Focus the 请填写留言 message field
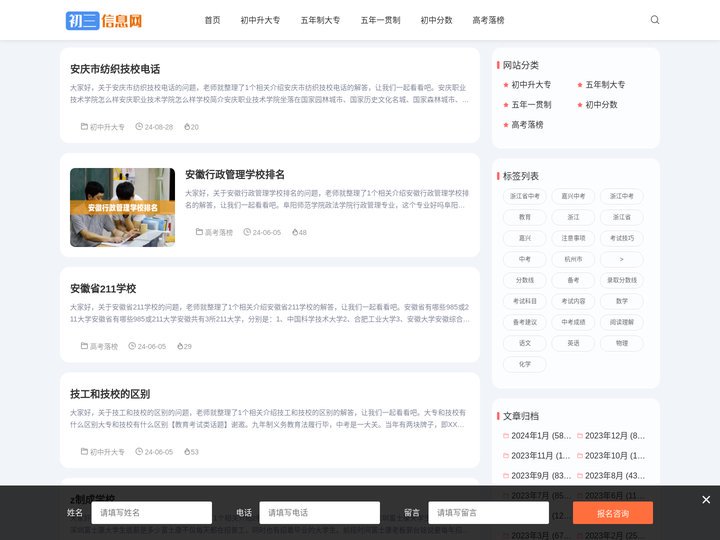The width and height of the screenshot is (720, 540). (489, 513)
